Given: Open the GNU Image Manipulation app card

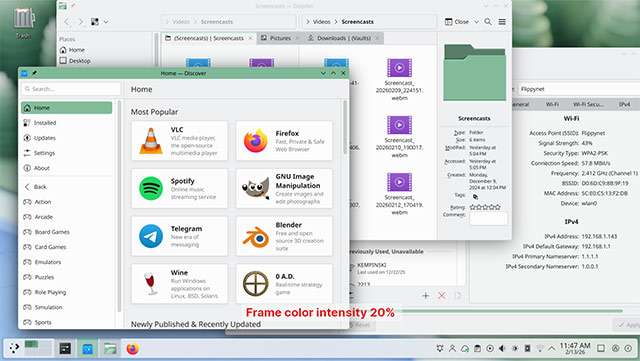Looking at the screenshot, I should point(284,189).
